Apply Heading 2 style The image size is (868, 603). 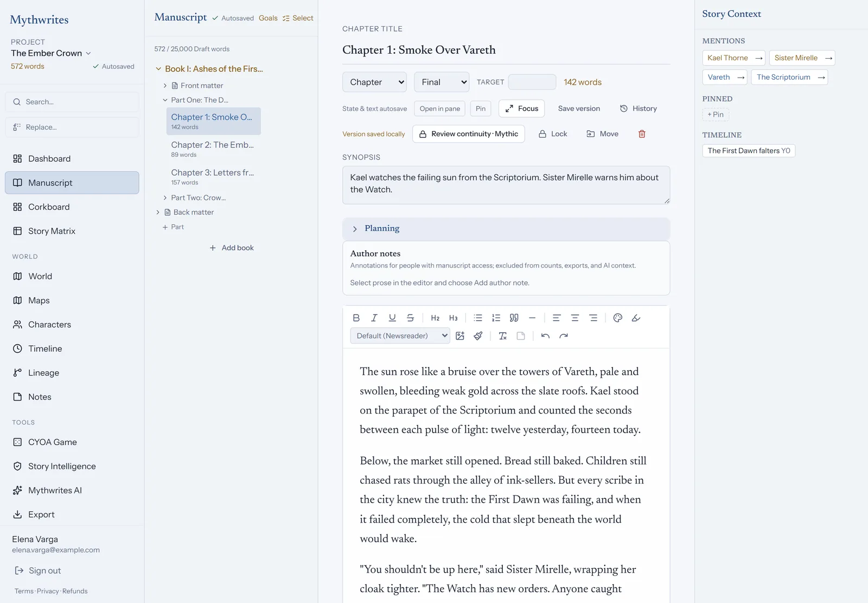coord(435,318)
